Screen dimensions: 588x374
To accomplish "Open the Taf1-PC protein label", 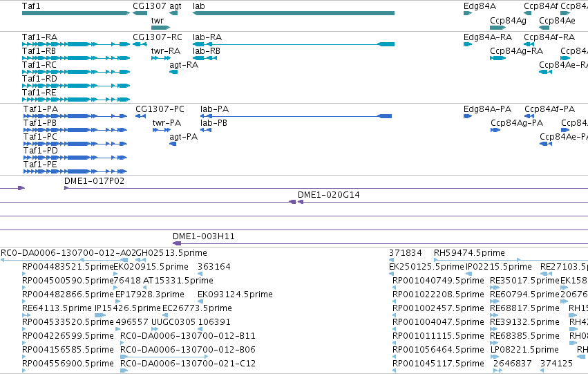I will (x=41, y=137).
